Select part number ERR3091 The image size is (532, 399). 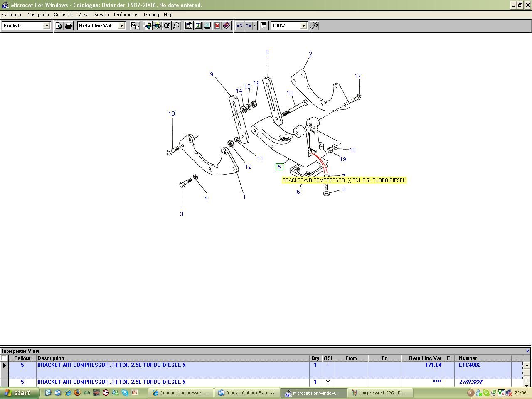tap(470, 382)
